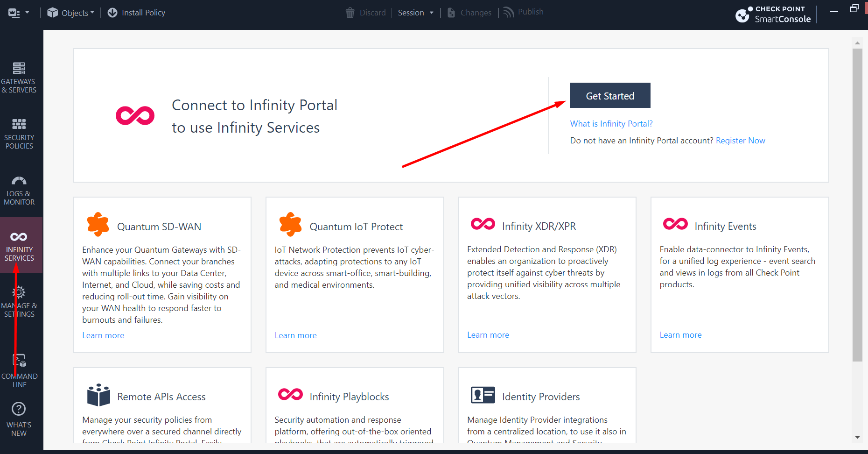This screenshot has width=868, height=454.
Task: Click the Install Policy shield icon
Action: [112, 12]
